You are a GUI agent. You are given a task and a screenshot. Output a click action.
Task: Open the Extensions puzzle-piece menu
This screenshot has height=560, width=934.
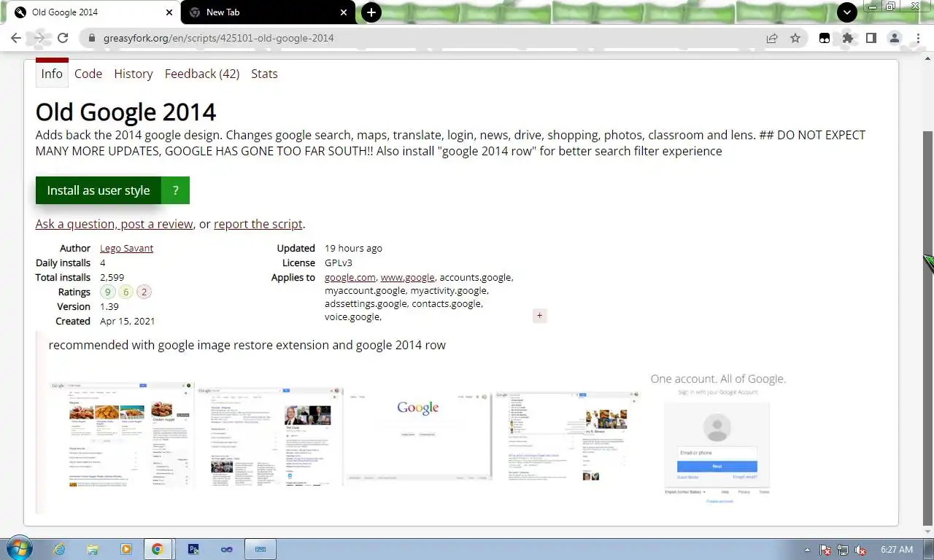(x=848, y=38)
